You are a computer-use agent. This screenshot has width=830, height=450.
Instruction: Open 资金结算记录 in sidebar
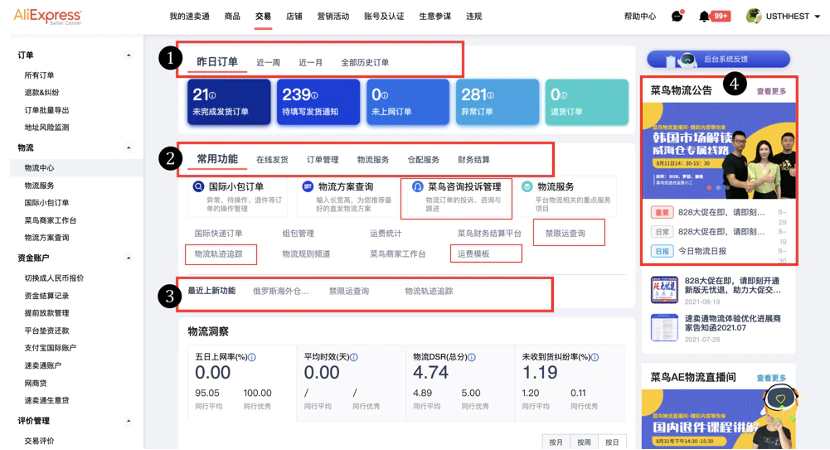tap(47, 296)
